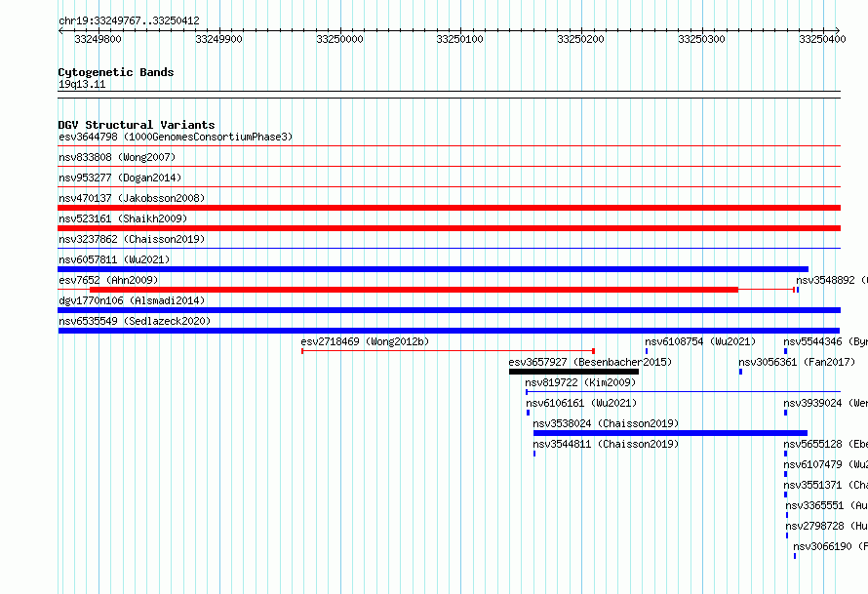
Task: Select nsv819722 (Kim2009) label
Action: click(580, 382)
